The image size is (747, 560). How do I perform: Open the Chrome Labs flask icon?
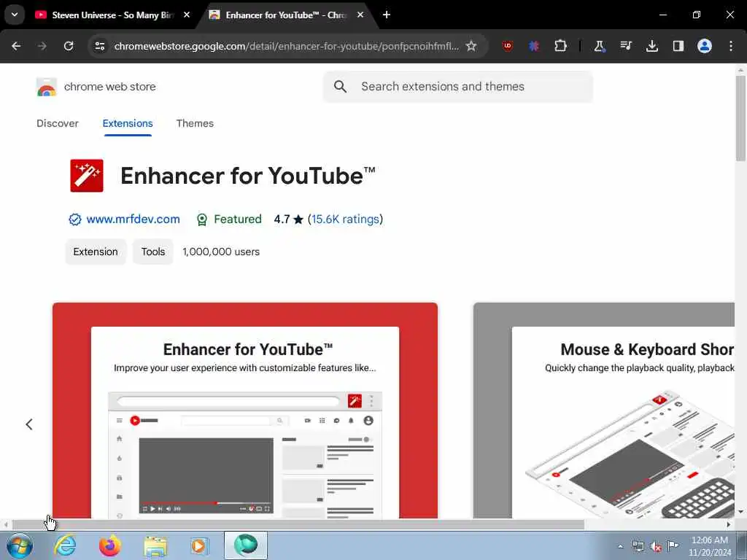(x=599, y=46)
